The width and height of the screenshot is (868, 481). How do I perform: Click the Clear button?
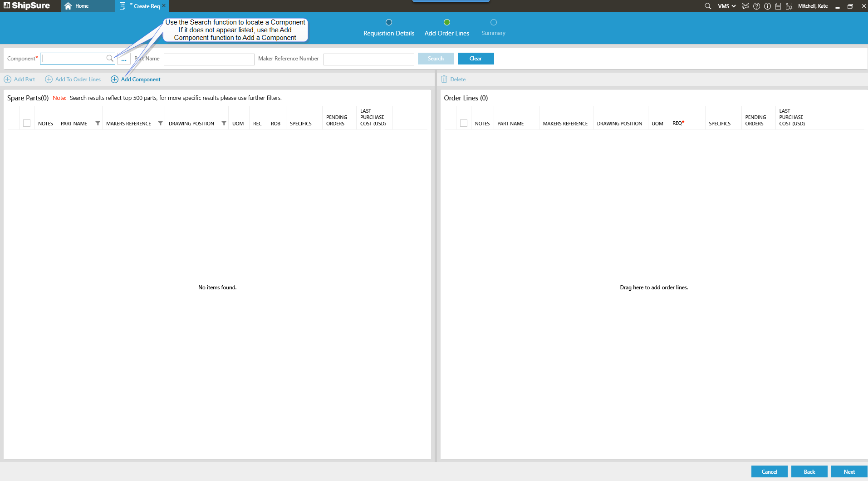pyautogui.click(x=476, y=59)
